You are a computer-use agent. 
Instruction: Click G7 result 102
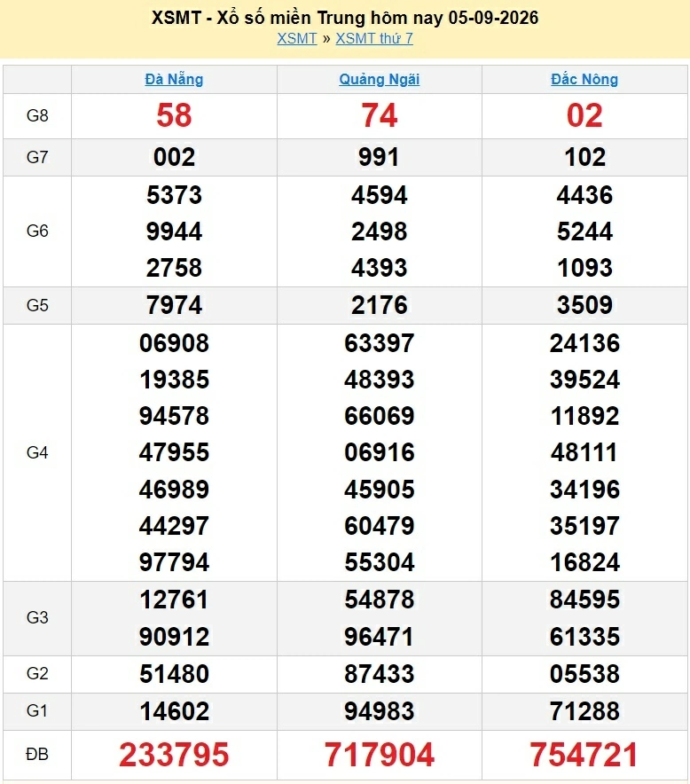pos(584,157)
